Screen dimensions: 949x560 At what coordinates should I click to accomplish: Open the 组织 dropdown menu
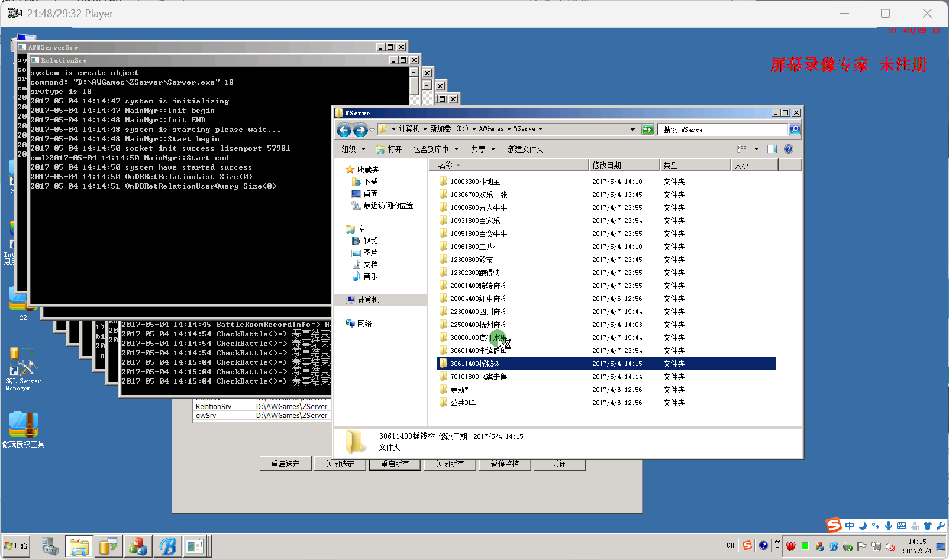click(353, 149)
